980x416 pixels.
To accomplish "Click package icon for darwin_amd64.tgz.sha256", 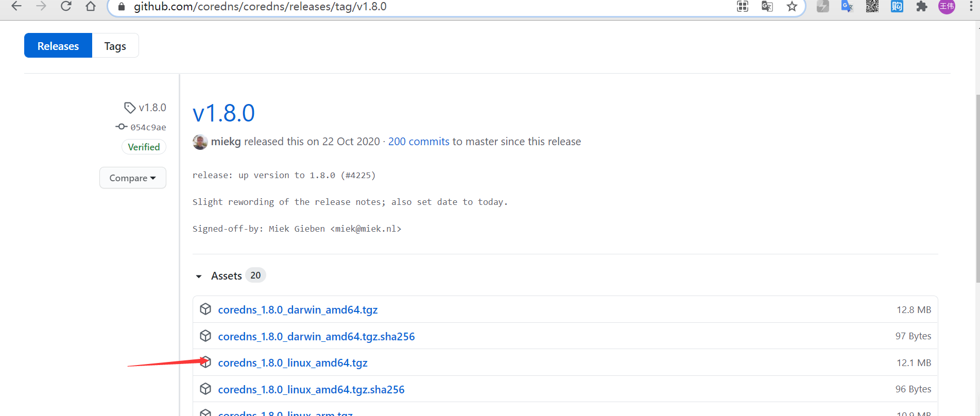I will coord(205,336).
